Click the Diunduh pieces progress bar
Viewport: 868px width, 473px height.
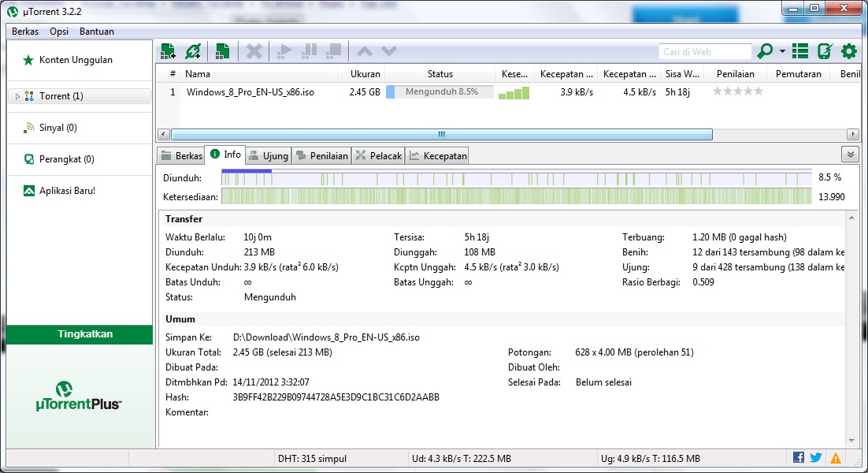click(517, 178)
